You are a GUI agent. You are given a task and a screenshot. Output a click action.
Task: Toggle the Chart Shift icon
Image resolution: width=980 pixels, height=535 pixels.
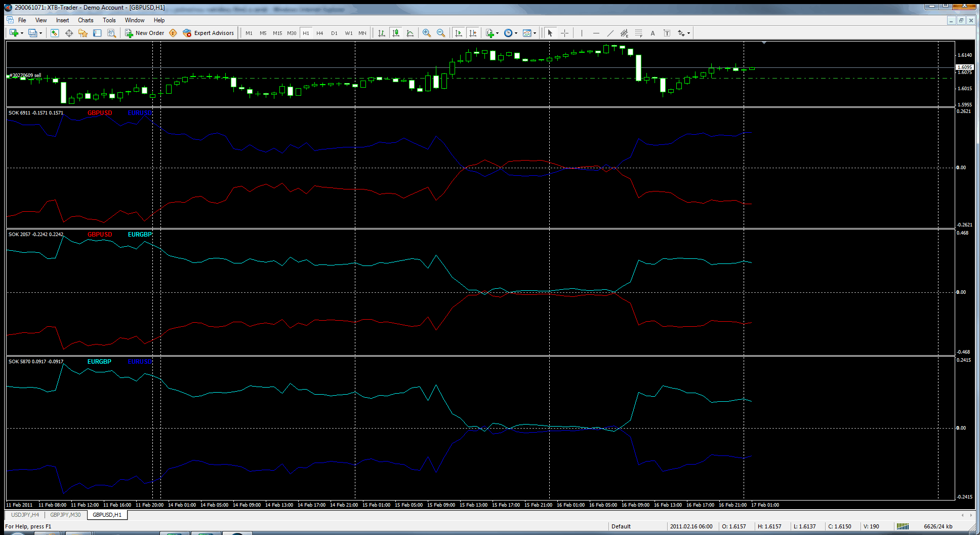473,33
